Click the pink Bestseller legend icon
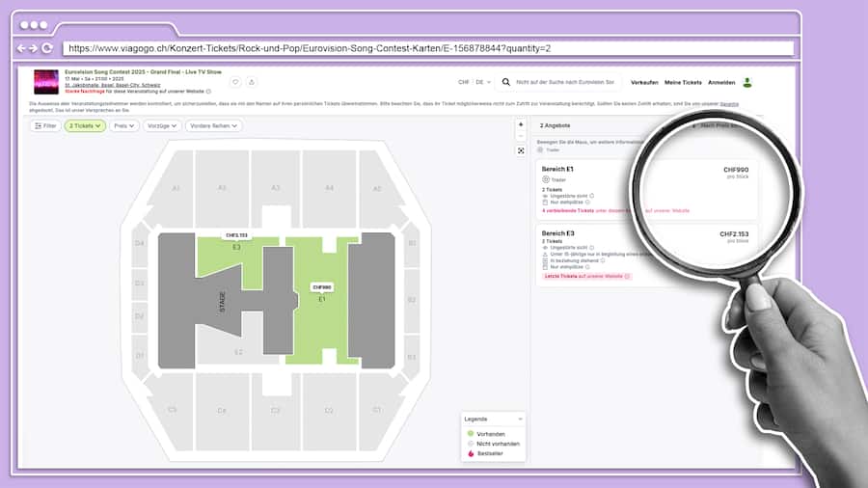Screen dimensions: 868x488 tap(471, 453)
